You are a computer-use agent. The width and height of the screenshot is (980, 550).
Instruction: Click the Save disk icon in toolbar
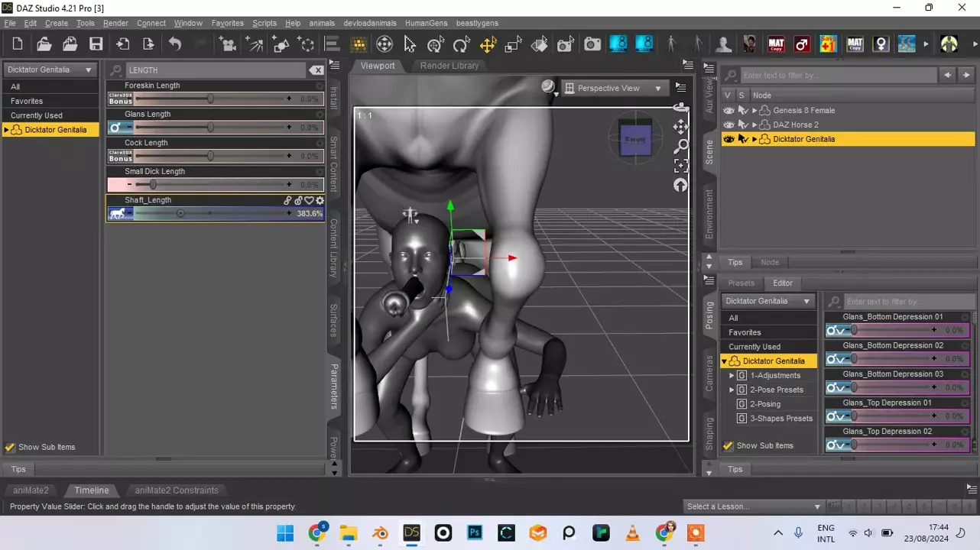point(96,44)
